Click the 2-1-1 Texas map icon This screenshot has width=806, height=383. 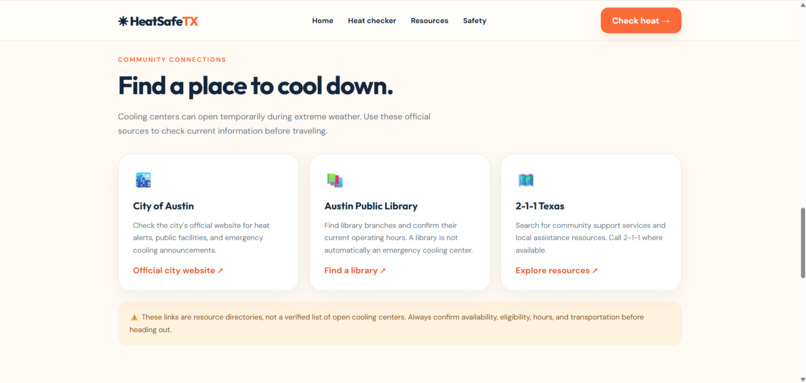[x=526, y=180]
